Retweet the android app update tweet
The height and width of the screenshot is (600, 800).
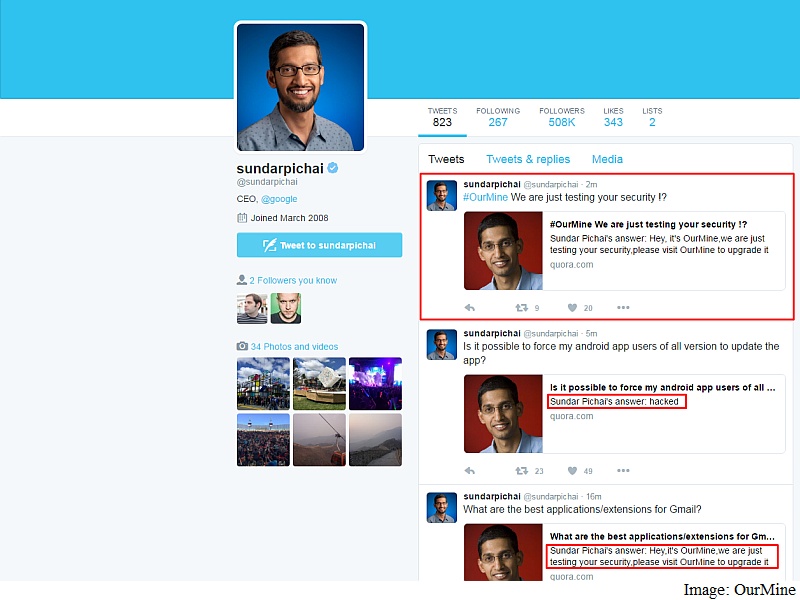pyautogui.click(x=521, y=471)
